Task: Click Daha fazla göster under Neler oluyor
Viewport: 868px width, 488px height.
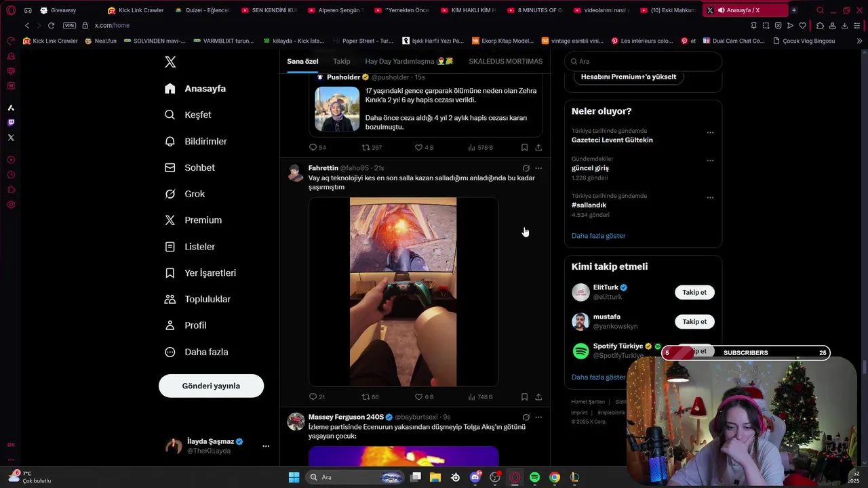Action: pyautogui.click(x=598, y=236)
